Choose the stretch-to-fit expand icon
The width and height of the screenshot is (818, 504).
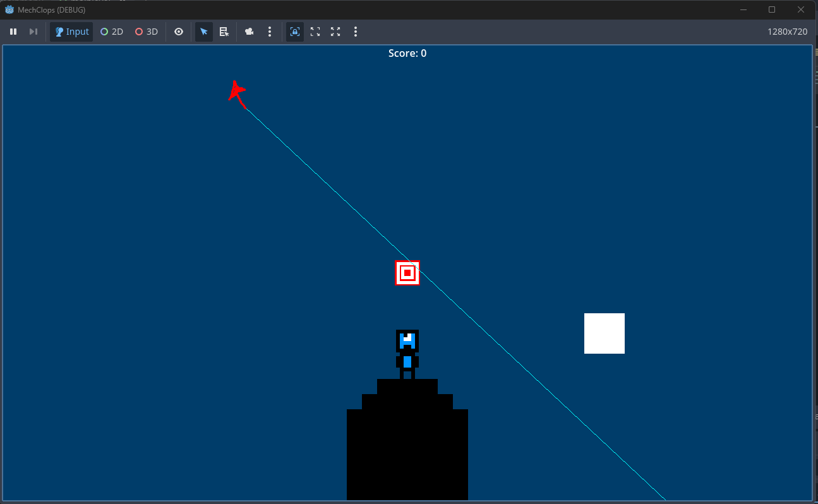coord(335,32)
